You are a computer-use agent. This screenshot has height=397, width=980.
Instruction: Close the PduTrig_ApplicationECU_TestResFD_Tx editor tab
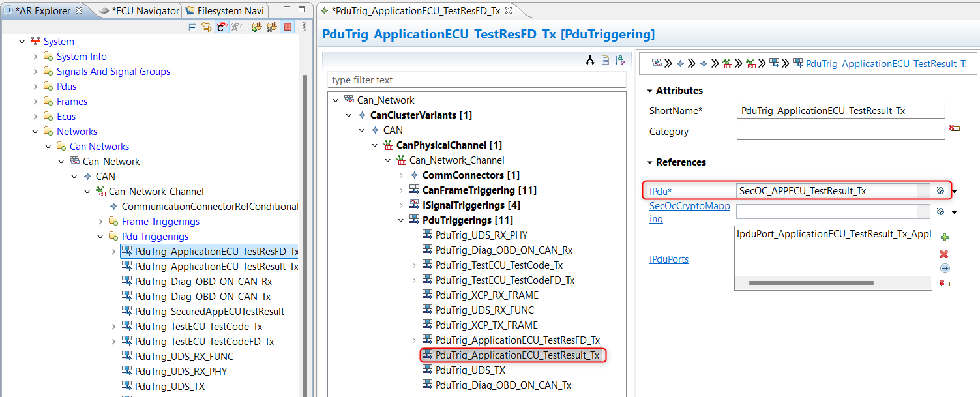[509, 10]
